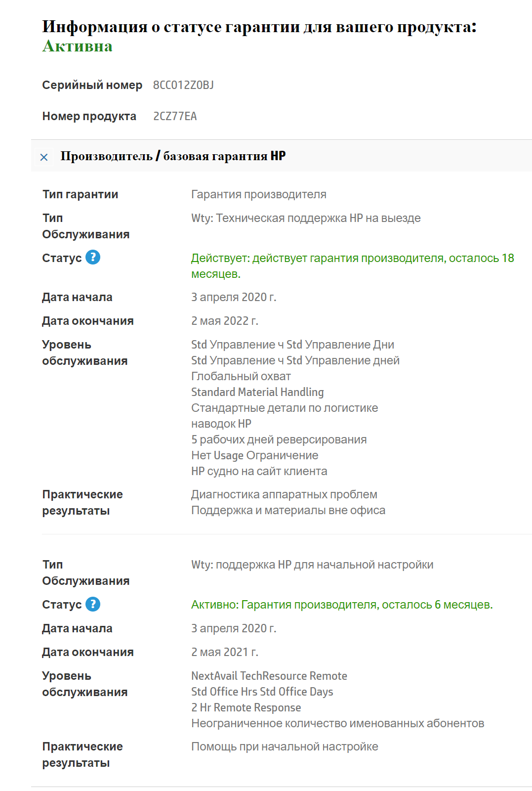Click Помощь при начальной настройке deliverable

285,747
